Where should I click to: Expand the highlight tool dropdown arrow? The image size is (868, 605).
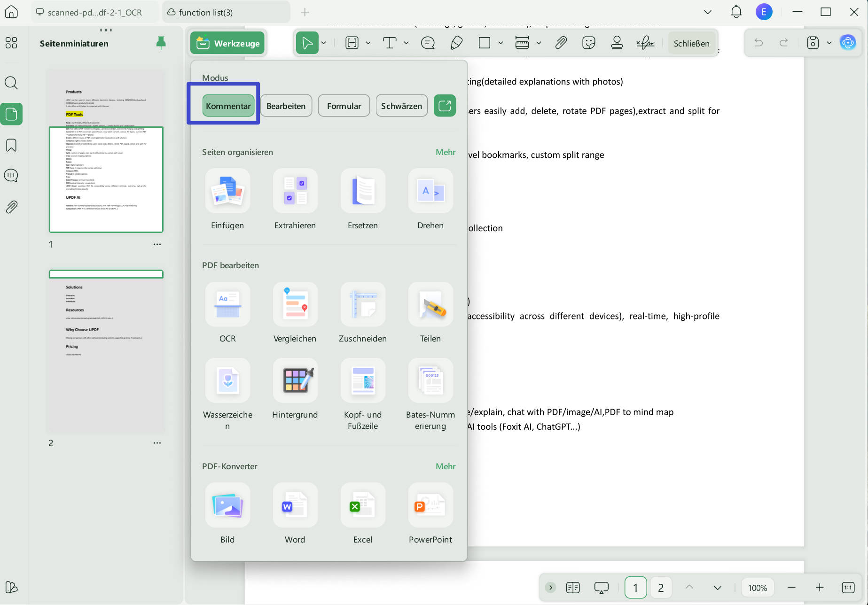pyautogui.click(x=368, y=43)
